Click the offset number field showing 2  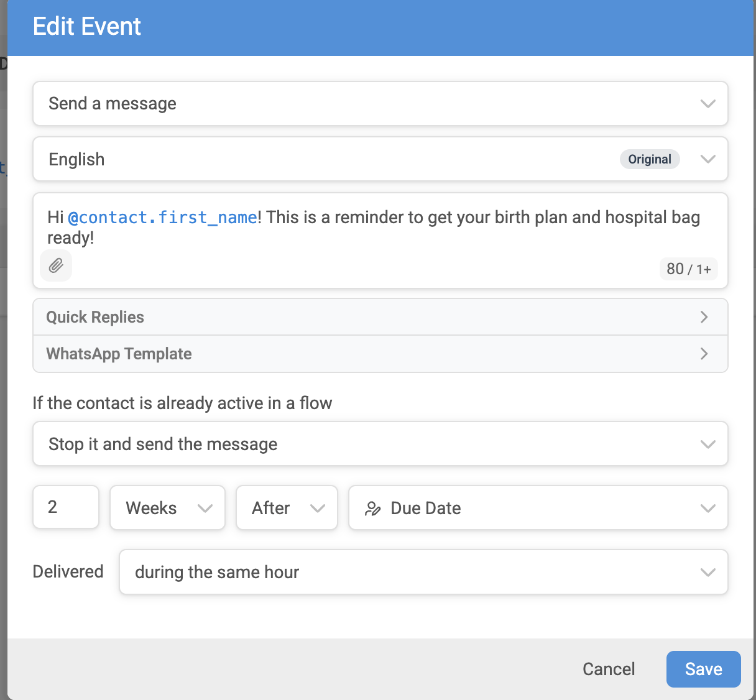click(x=66, y=507)
